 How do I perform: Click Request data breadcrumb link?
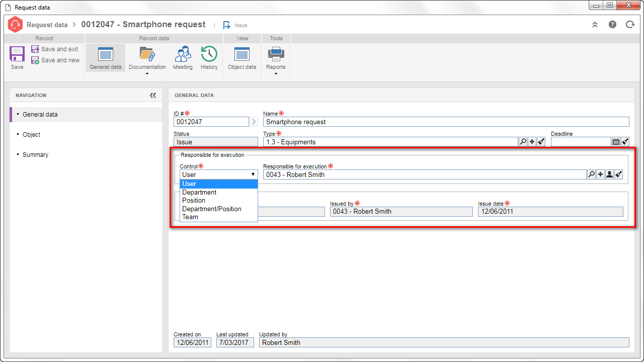47,25
